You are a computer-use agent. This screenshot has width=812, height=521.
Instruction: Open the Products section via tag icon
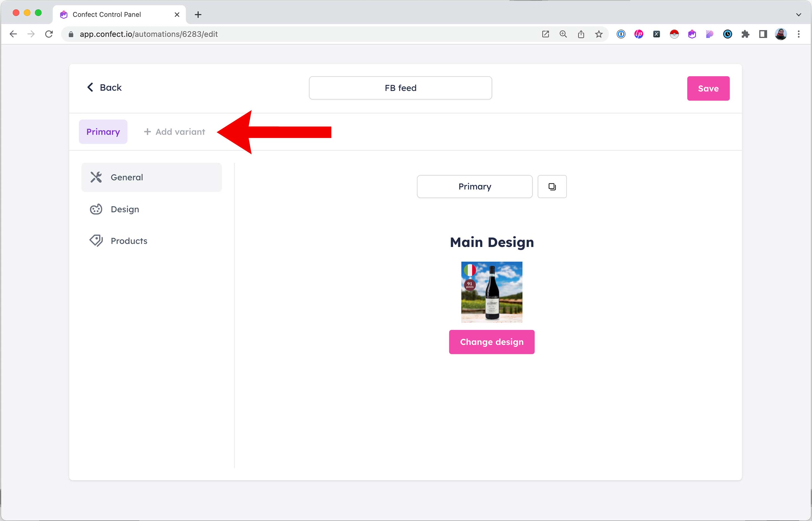[96, 240]
